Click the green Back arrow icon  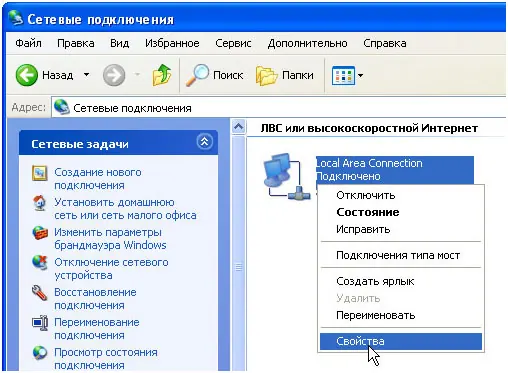pos(26,75)
